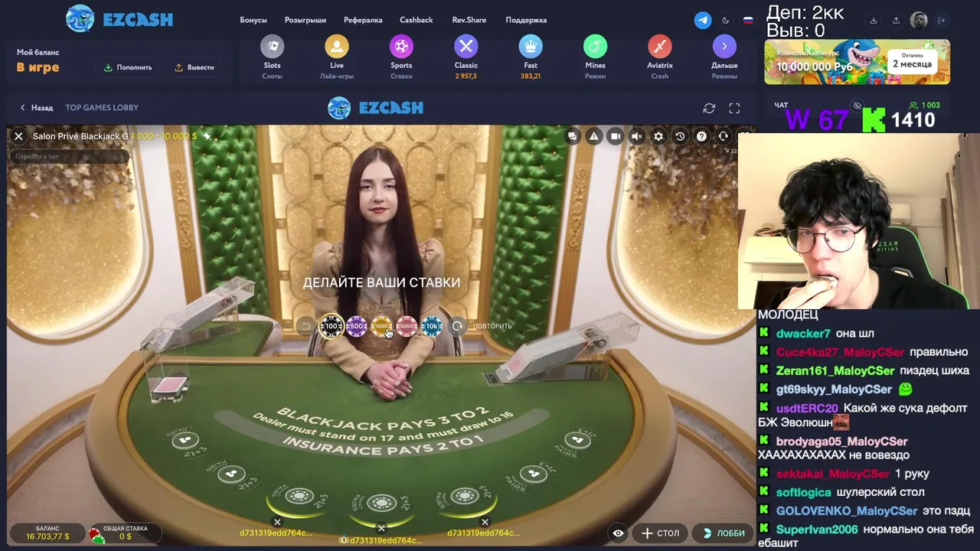Open the Рефералка menu
Viewport: 980px width, 551px height.
(x=363, y=20)
